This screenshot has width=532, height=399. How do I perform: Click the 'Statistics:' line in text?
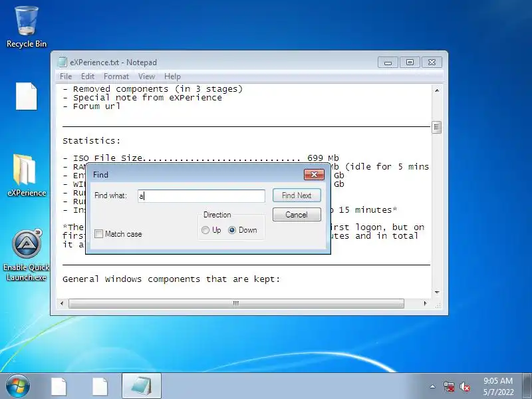click(x=92, y=141)
